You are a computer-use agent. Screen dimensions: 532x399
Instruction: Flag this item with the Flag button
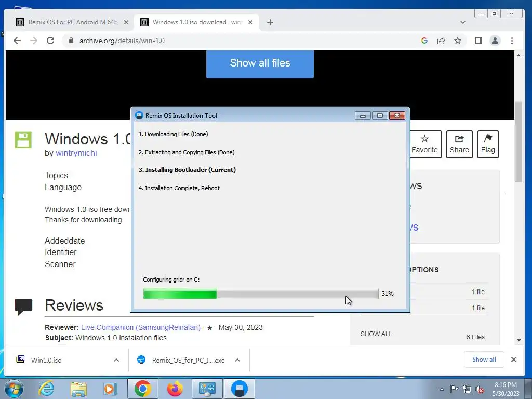[488, 144]
